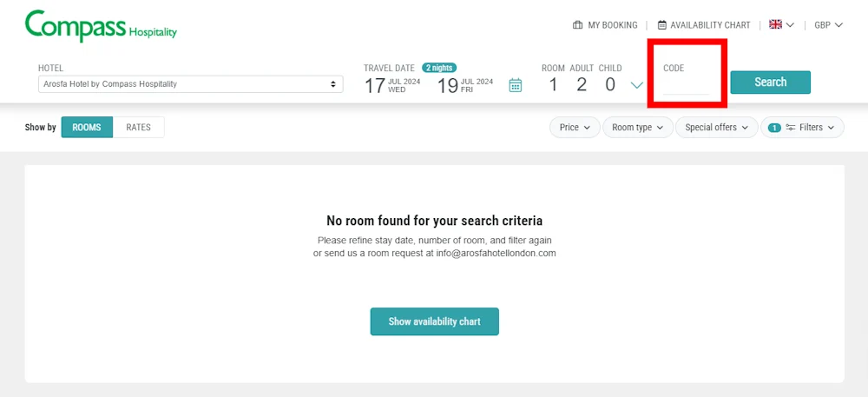Open the Room type filter dropdown

point(638,128)
